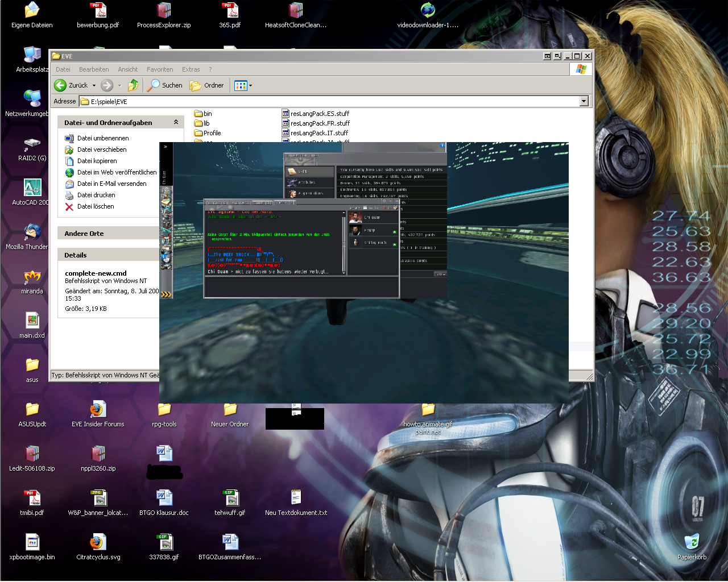The width and height of the screenshot is (728, 582).
Task: Open the Ansichten view mode dropdown
Action: pyautogui.click(x=250, y=86)
